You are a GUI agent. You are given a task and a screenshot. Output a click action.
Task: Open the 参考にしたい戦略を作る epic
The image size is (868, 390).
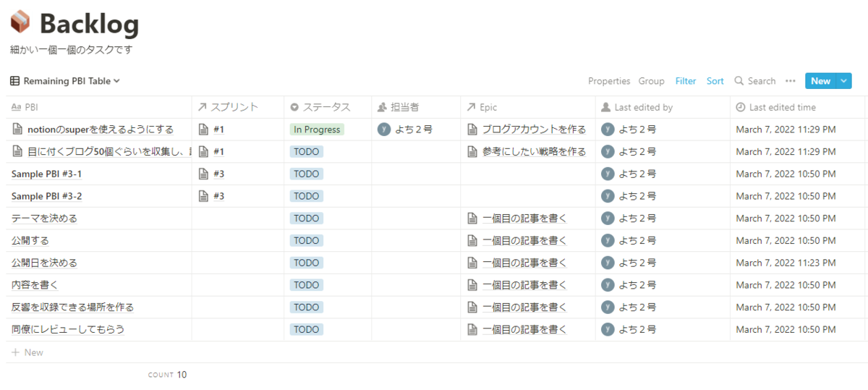click(x=534, y=151)
